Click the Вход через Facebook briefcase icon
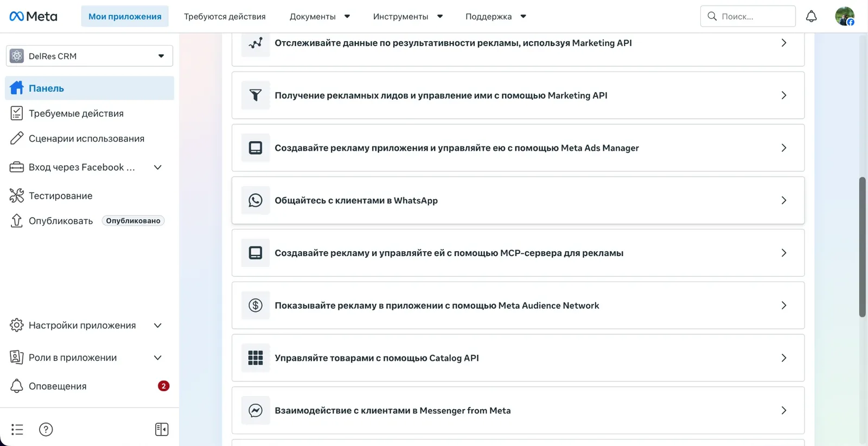This screenshot has height=446, width=868. [x=17, y=167]
